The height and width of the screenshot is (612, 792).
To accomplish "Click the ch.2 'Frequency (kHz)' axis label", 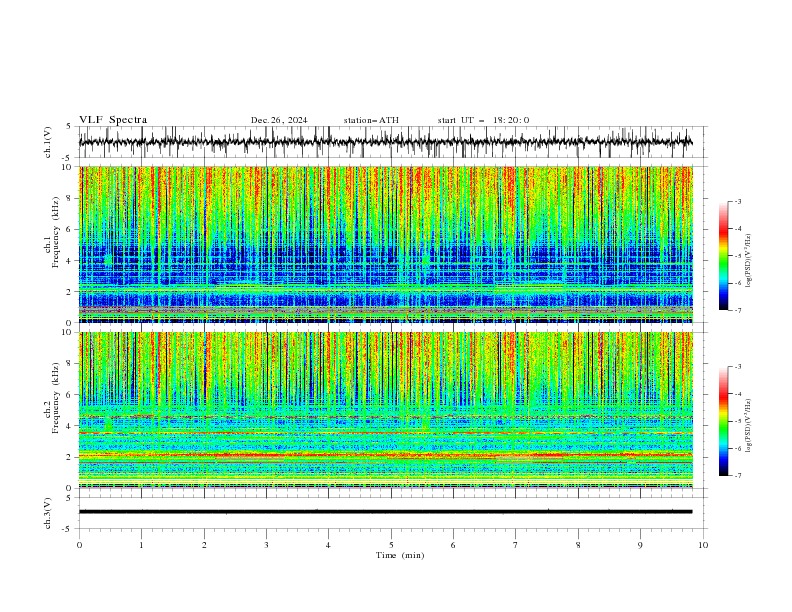I will point(56,398).
